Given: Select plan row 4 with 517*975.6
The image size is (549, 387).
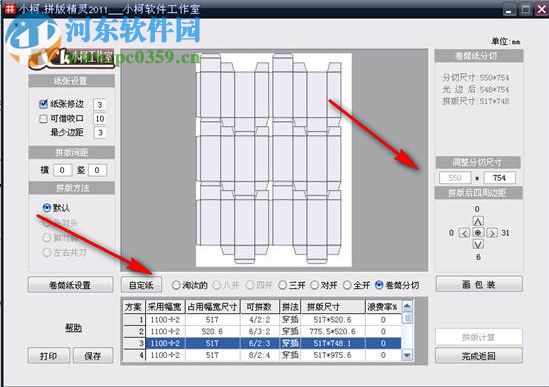Looking at the screenshot, I should (x=262, y=355).
